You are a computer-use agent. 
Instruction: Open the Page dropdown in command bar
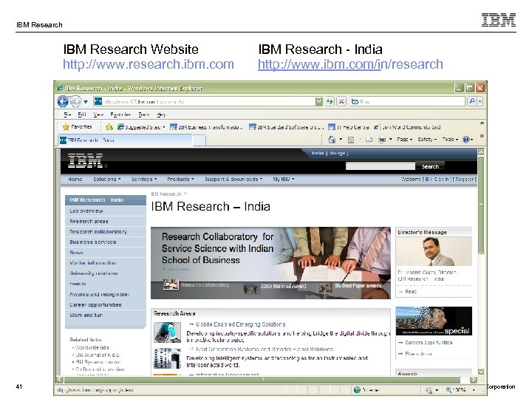tap(404, 140)
